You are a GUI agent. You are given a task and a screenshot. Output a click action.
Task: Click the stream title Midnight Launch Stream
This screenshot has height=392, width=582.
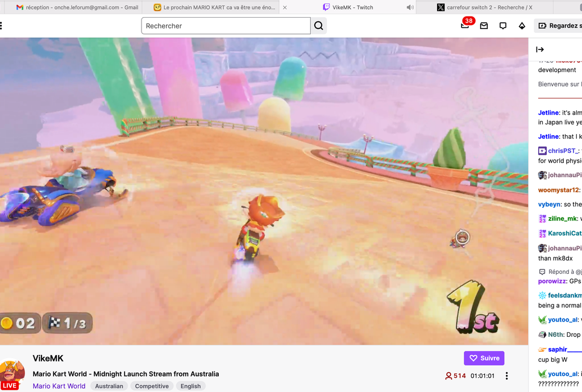(126, 374)
